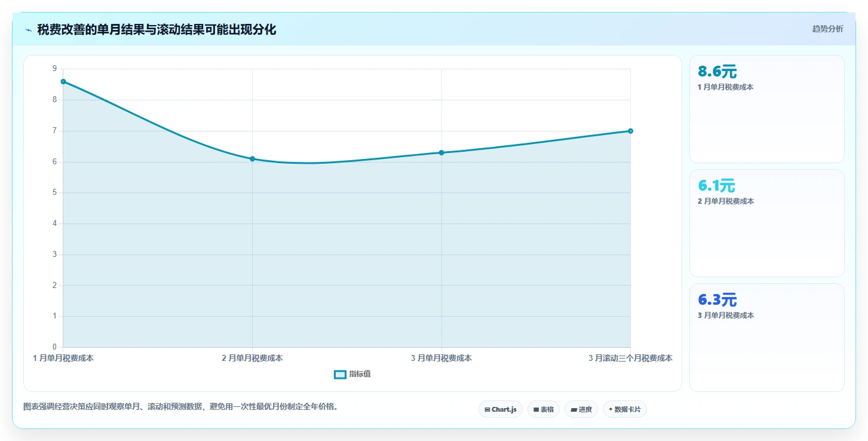The height and width of the screenshot is (441, 868).
Task: Click caption 1 月单月税费成本 under 8.6元
Action: 726,87
